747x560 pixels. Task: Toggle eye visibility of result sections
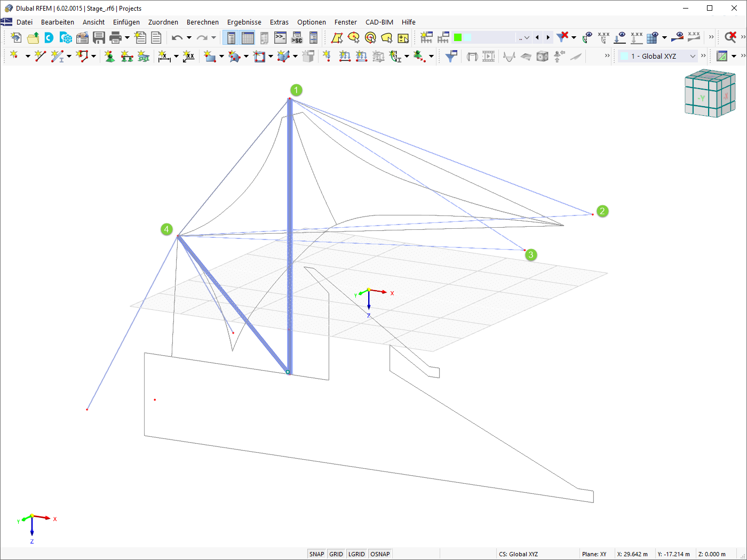tap(678, 37)
